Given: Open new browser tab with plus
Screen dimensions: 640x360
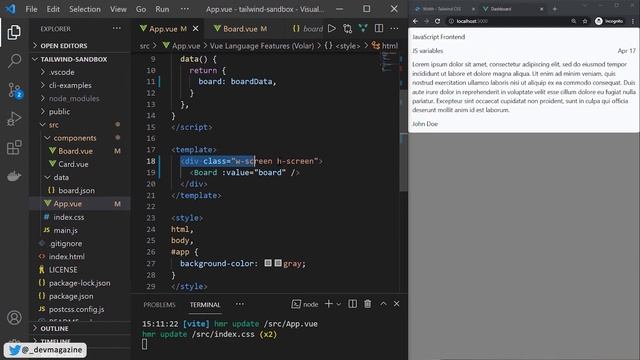Looking at the screenshot, I should click(x=555, y=9).
